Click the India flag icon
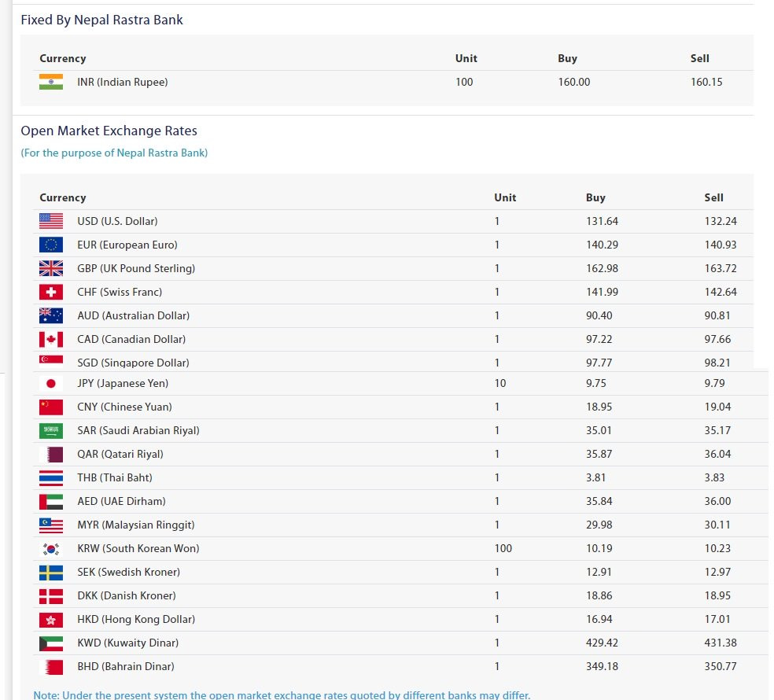774x700 pixels. point(51,82)
